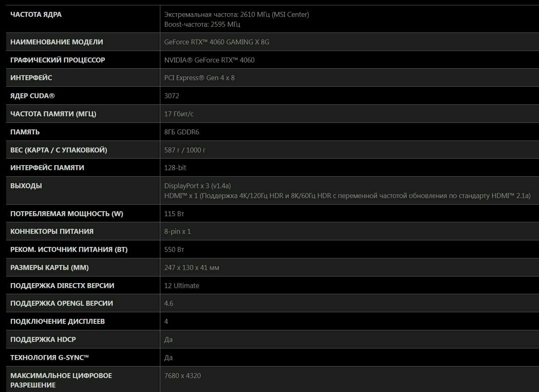Click the ЯДЕР CUDA row label
Viewport: 539px width, 392px height.
tap(32, 96)
